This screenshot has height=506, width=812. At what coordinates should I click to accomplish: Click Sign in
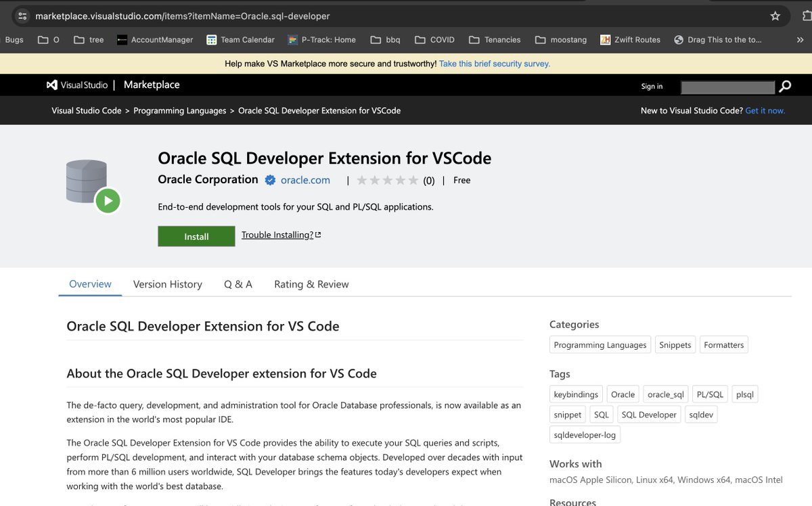click(652, 87)
